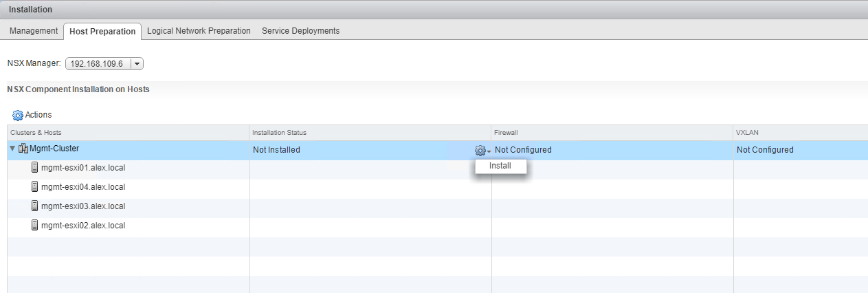This screenshot has height=293, width=868.
Task: Click host icon beside mgmt-esxi01.alex.local
Action: pos(35,168)
